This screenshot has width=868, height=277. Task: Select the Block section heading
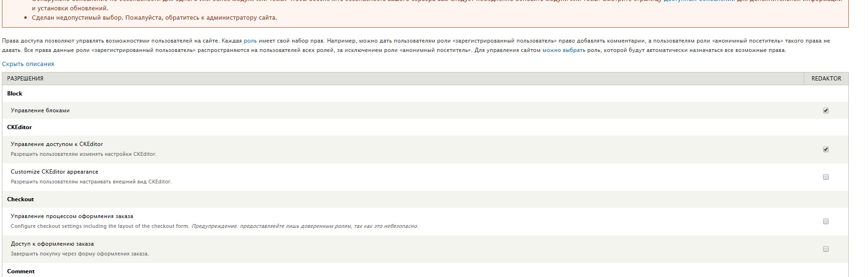tap(15, 94)
